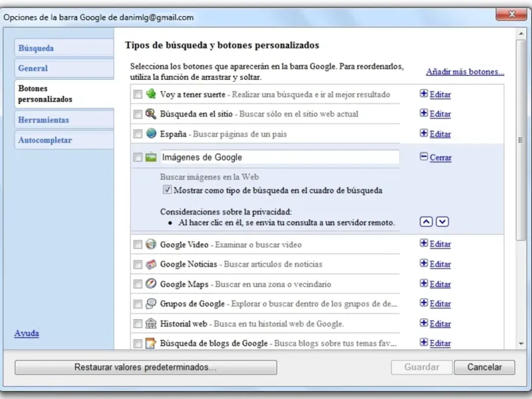Click Restaurar valores predeterminados button
The height and width of the screenshot is (399, 532).
pyautogui.click(x=146, y=367)
